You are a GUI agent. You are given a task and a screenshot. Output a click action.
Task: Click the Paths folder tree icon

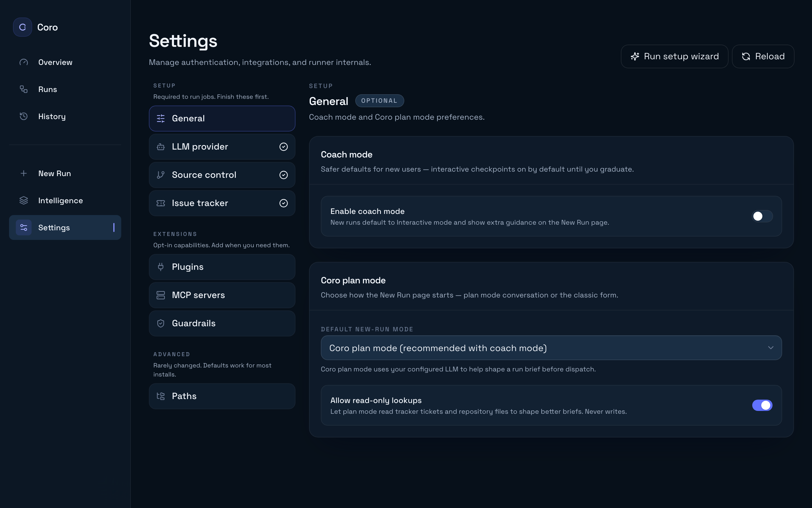click(161, 396)
